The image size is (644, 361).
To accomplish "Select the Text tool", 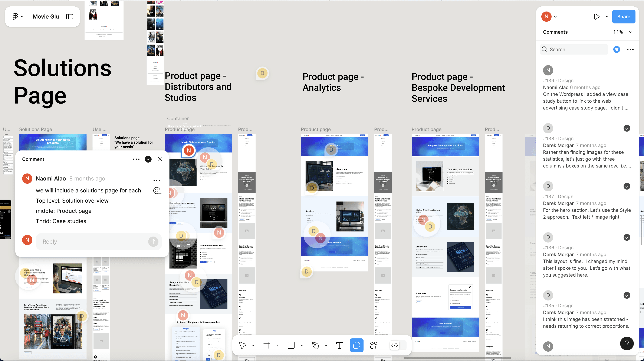I will pyautogui.click(x=339, y=345).
